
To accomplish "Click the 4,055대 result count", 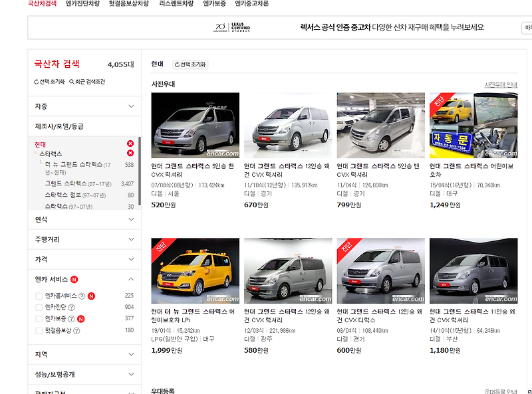I will (120, 64).
